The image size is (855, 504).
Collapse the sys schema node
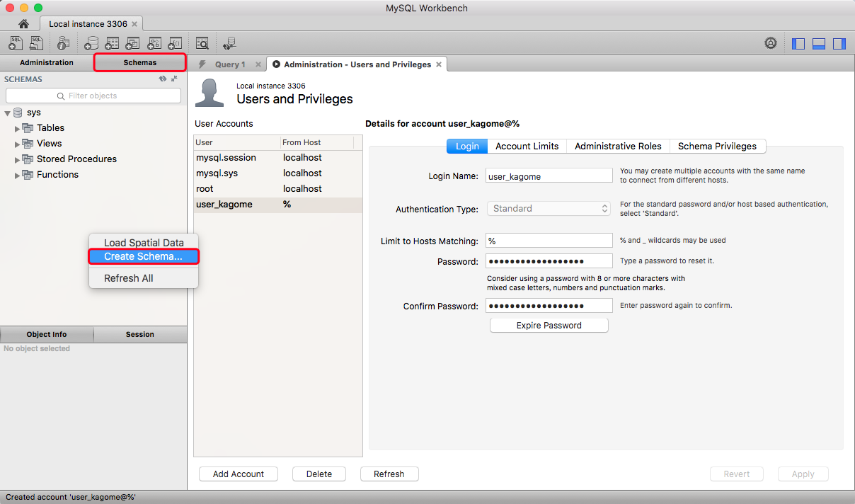(x=7, y=113)
